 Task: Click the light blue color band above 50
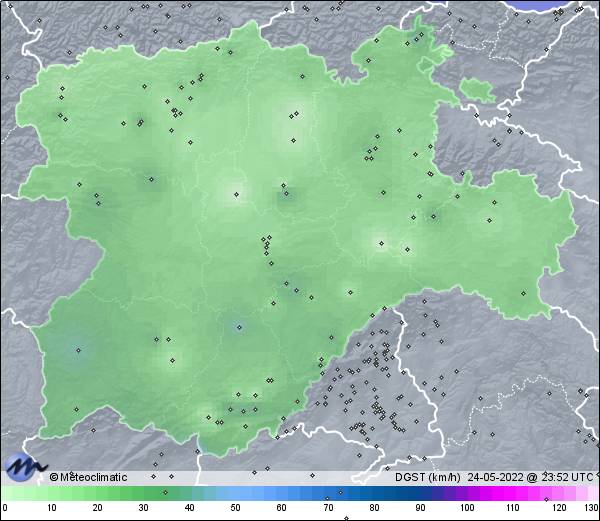235,493
